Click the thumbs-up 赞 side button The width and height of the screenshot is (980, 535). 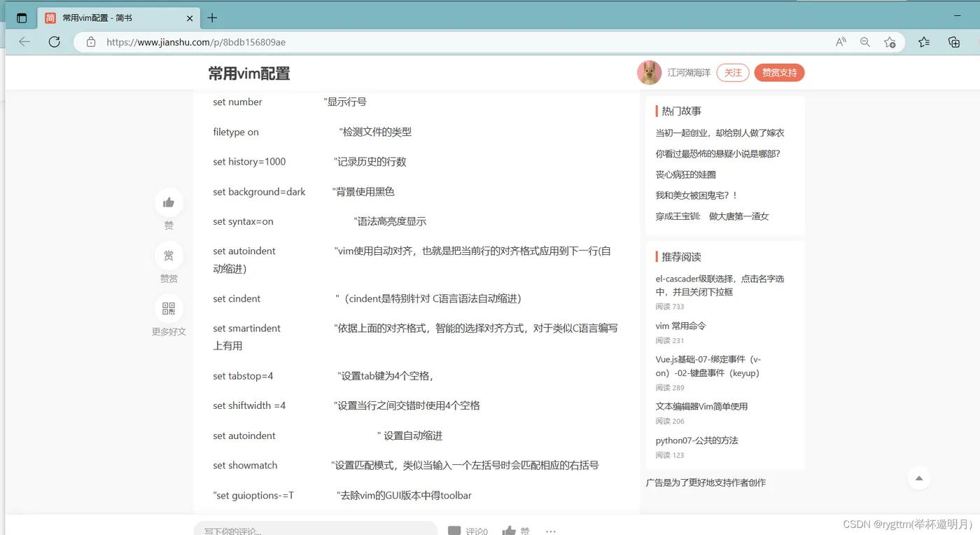coord(169,202)
